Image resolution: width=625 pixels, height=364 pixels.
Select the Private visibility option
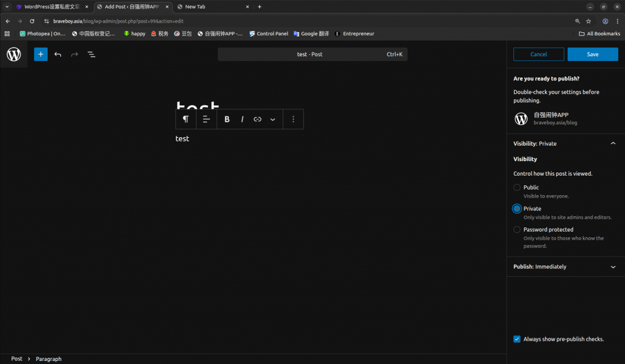pyautogui.click(x=517, y=209)
